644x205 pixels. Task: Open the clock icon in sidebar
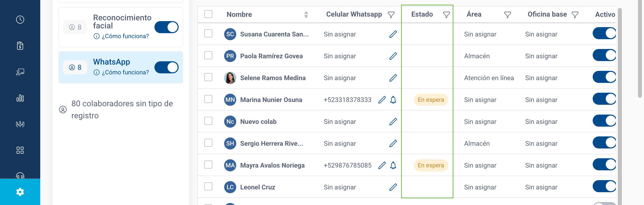point(20,20)
